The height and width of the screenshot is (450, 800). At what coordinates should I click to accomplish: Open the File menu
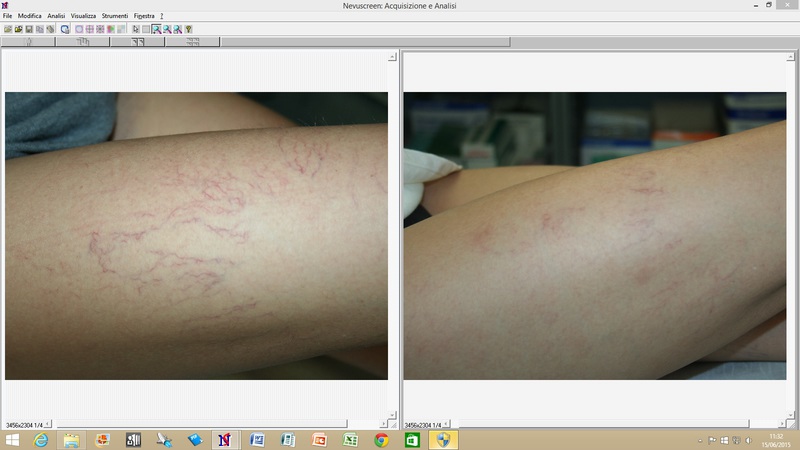click(x=8, y=16)
